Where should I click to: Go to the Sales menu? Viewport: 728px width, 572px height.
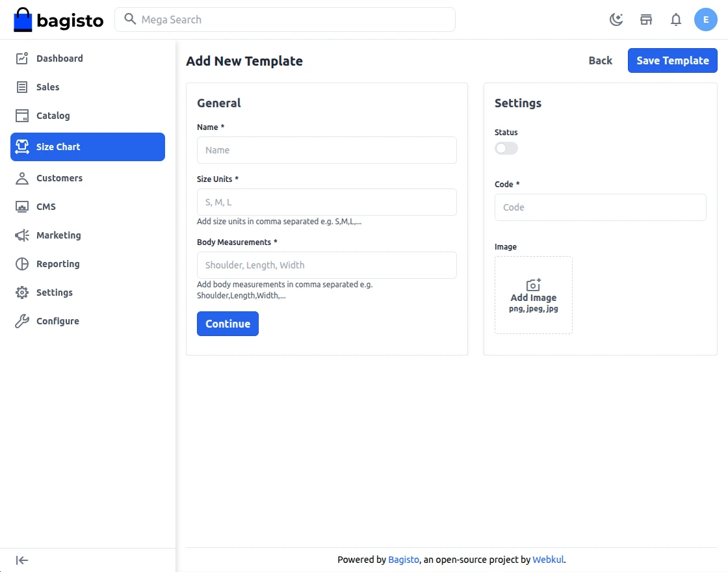coord(47,87)
